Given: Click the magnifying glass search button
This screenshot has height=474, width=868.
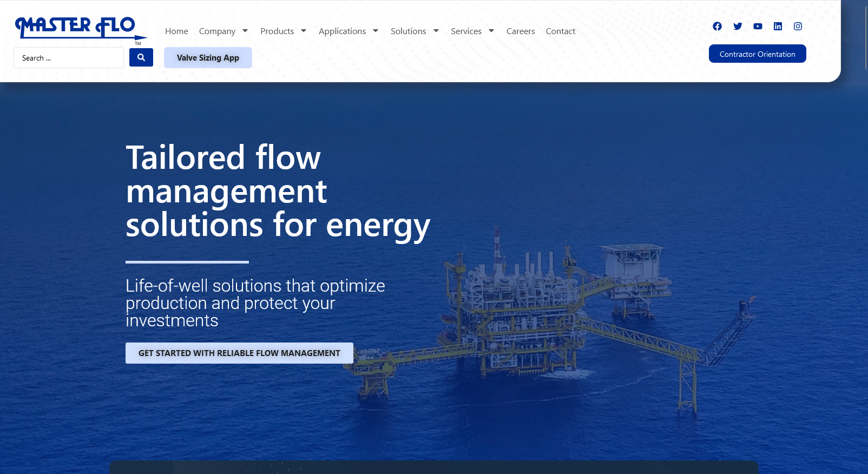Looking at the screenshot, I should pos(141,57).
